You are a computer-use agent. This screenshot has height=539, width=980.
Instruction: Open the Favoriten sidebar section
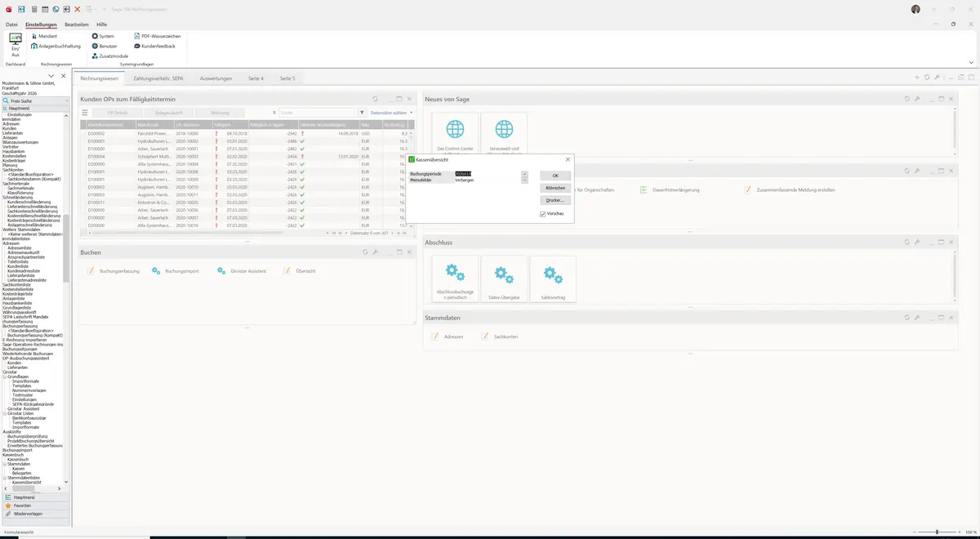pyautogui.click(x=35, y=506)
